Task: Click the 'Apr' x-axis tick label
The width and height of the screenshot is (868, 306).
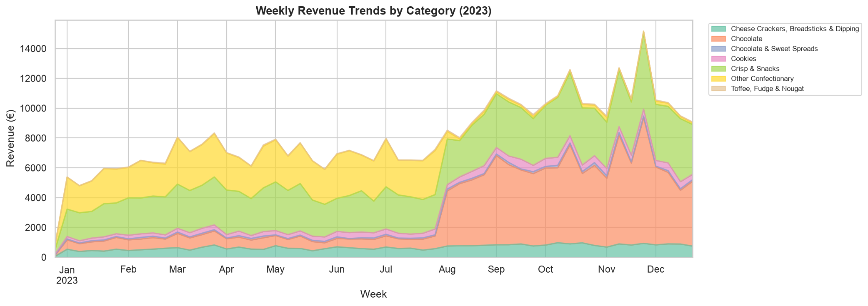Action: (227, 269)
